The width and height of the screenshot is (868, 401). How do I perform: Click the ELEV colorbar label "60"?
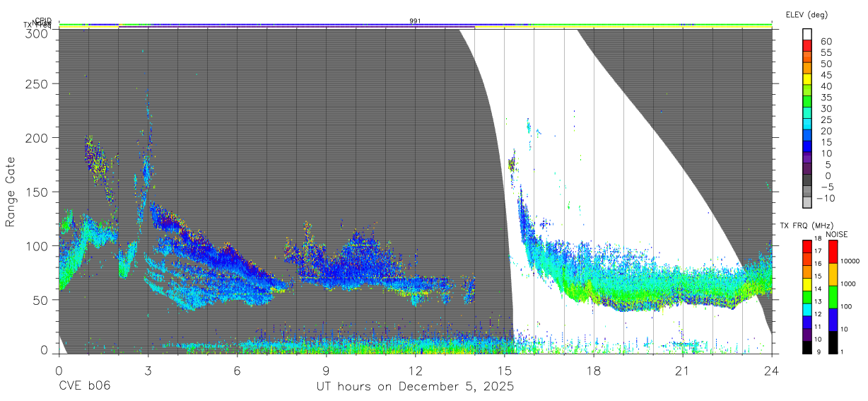(x=827, y=42)
